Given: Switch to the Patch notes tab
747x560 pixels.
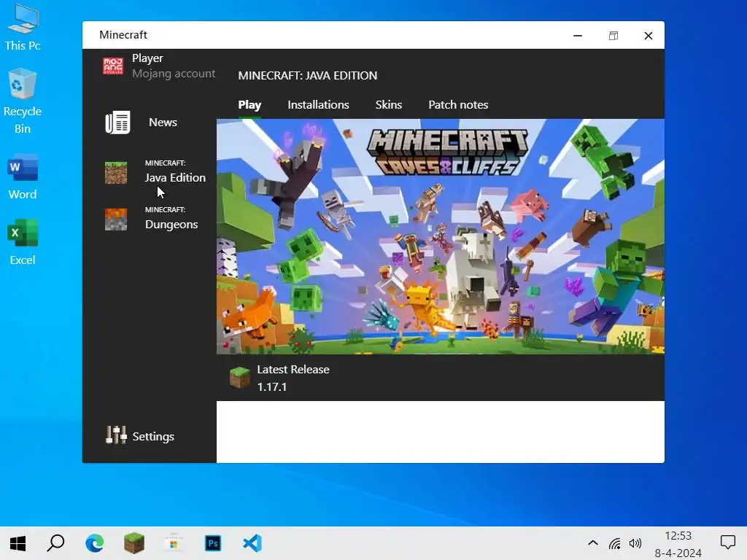Looking at the screenshot, I should click(x=458, y=105).
